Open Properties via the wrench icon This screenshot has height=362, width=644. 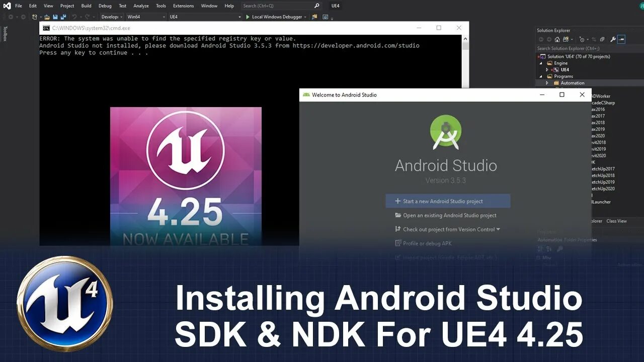pos(613,39)
